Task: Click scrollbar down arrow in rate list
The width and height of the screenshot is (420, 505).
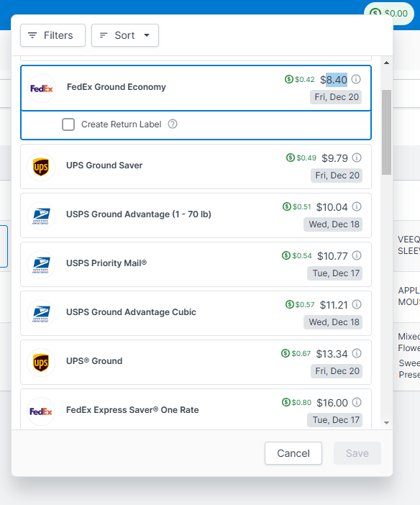Action: (x=386, y=423)
